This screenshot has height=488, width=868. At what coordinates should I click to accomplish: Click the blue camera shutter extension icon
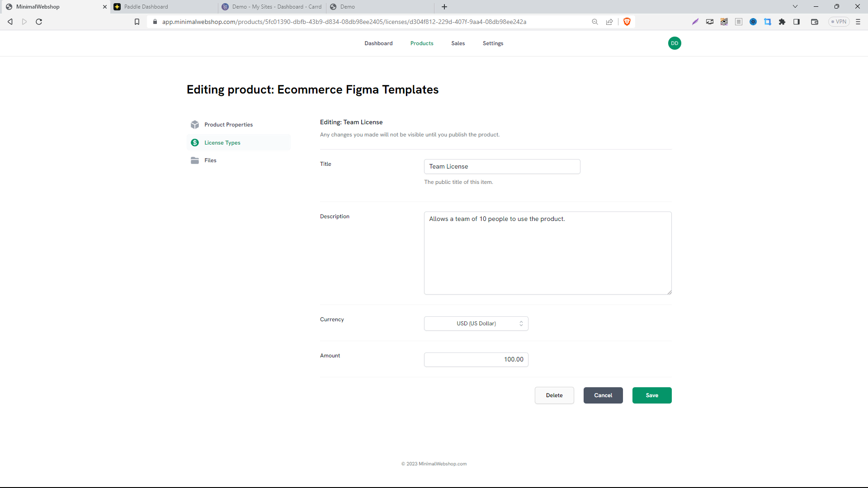pyautogui.click(x=753, y=22)
